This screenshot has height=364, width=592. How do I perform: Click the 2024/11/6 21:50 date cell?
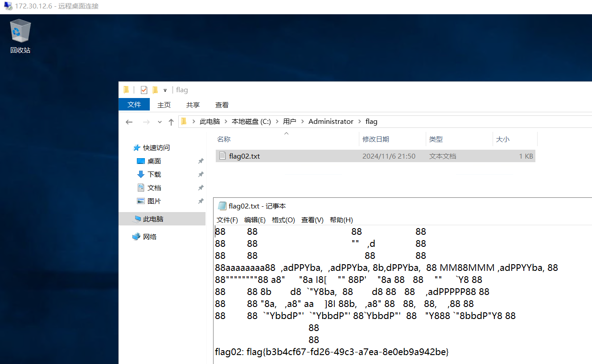pyautogui.click(x=389, y=156)
